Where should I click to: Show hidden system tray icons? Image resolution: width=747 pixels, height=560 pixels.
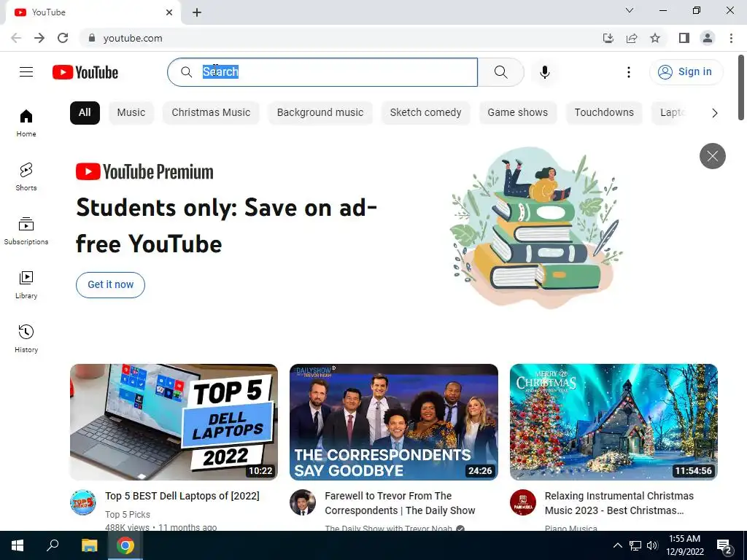[617, 545]
